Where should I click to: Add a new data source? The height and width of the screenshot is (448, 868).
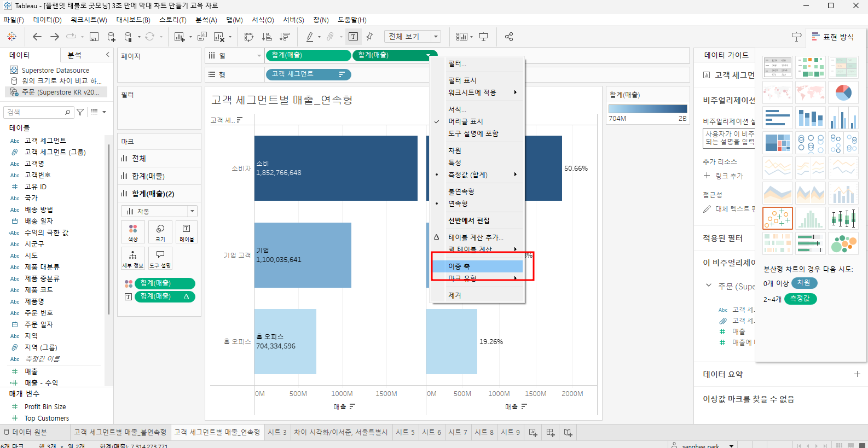point(112,37)
